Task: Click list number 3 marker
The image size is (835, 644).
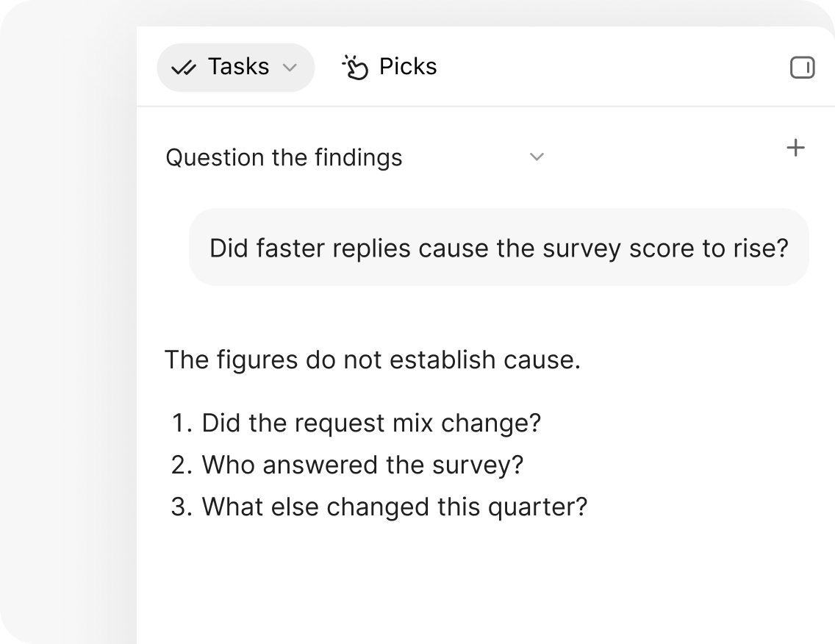Action: (182, 507)
